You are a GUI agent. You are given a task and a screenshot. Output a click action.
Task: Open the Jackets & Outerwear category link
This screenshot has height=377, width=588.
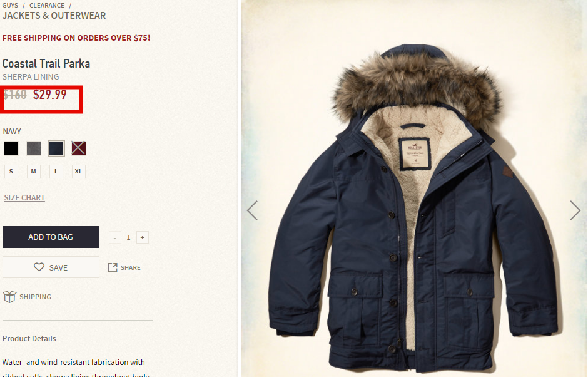tap(54, 16)
